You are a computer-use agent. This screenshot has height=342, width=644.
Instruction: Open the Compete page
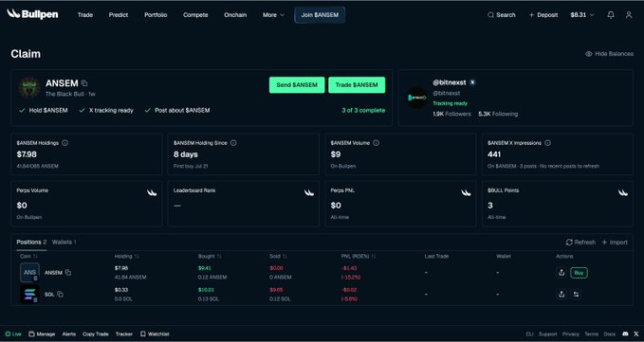tap(195, 15)
